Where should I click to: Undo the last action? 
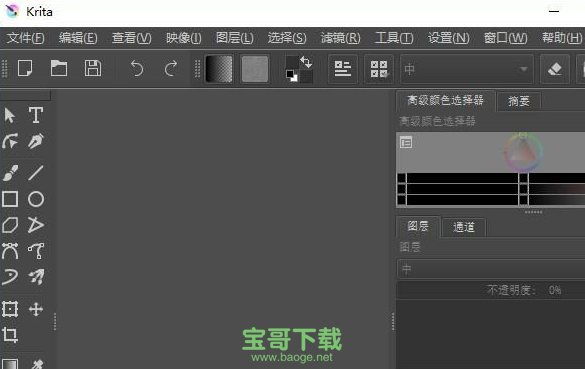pos(137,69)
